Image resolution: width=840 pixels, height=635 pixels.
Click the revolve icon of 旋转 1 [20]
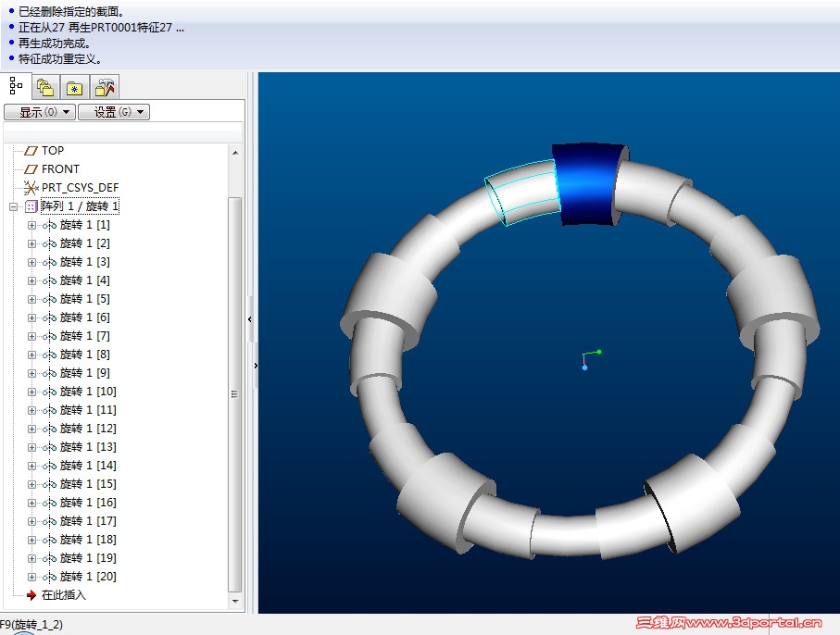click(x=49, y=577)
